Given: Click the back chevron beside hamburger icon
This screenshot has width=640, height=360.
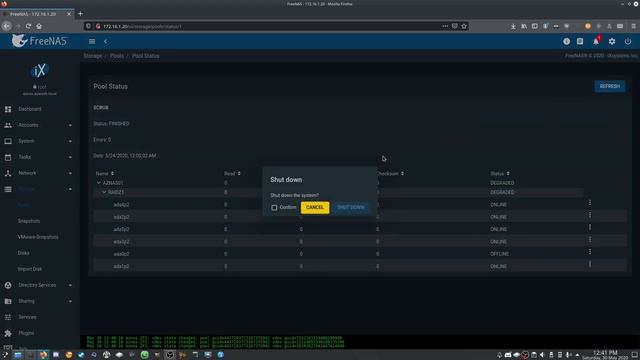Looking at the screenshot, I should (x=105, y=41).
